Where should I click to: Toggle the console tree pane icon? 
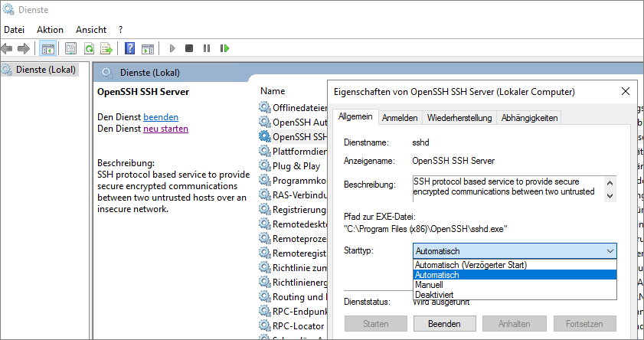click(47, 48)
